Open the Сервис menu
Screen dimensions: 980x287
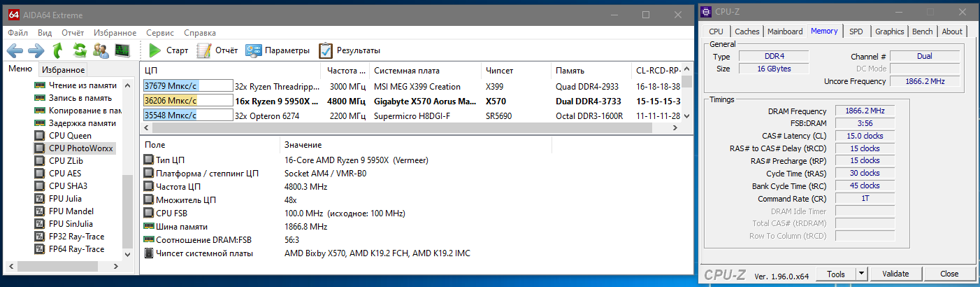coord(160,33)
